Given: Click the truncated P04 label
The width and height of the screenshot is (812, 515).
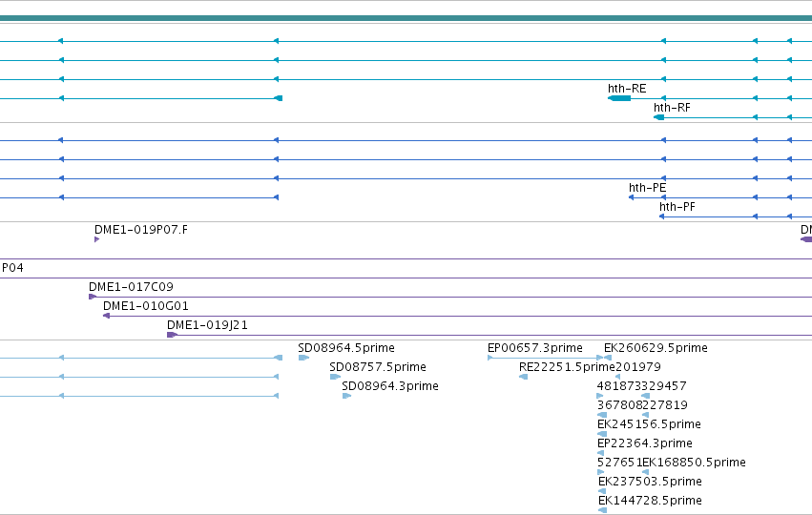Looking at the screenshot, I should coord(12,268).
